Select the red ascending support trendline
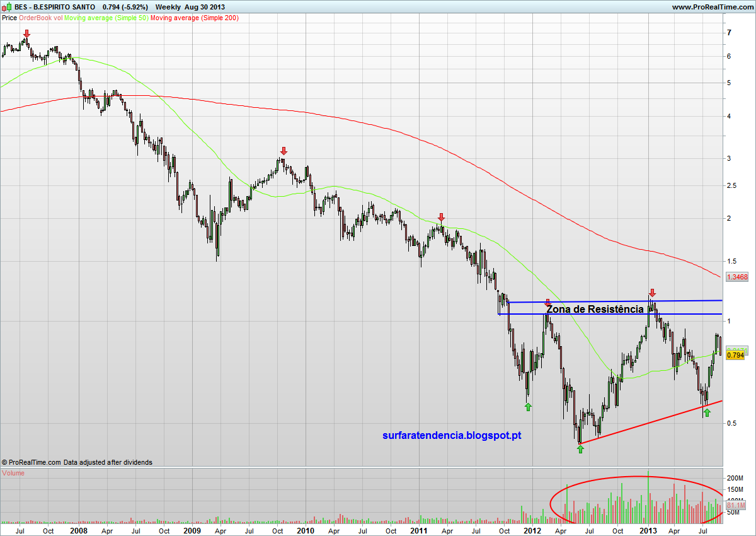Image resolution: width=756 pixels, height=536 pixels. point(650,421)
